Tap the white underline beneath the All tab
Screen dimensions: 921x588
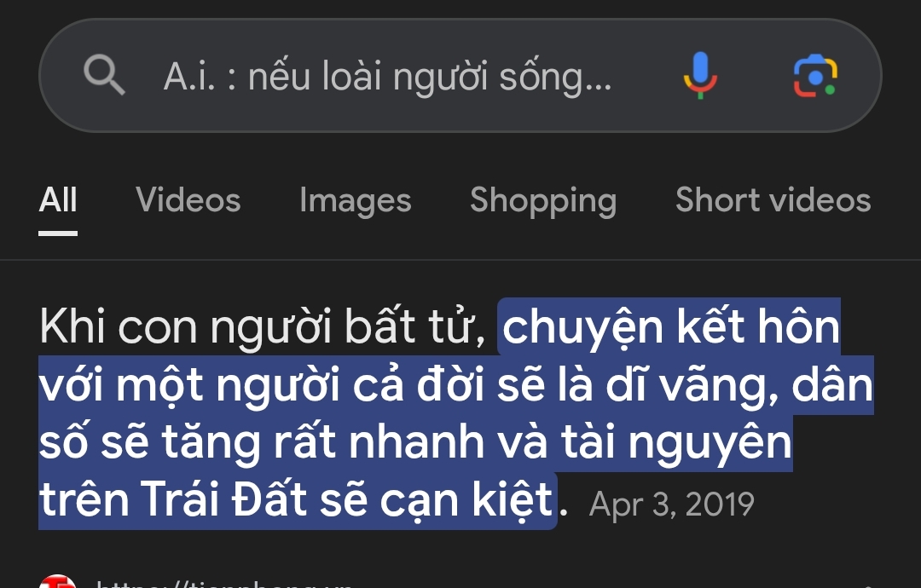pos(58,232)
